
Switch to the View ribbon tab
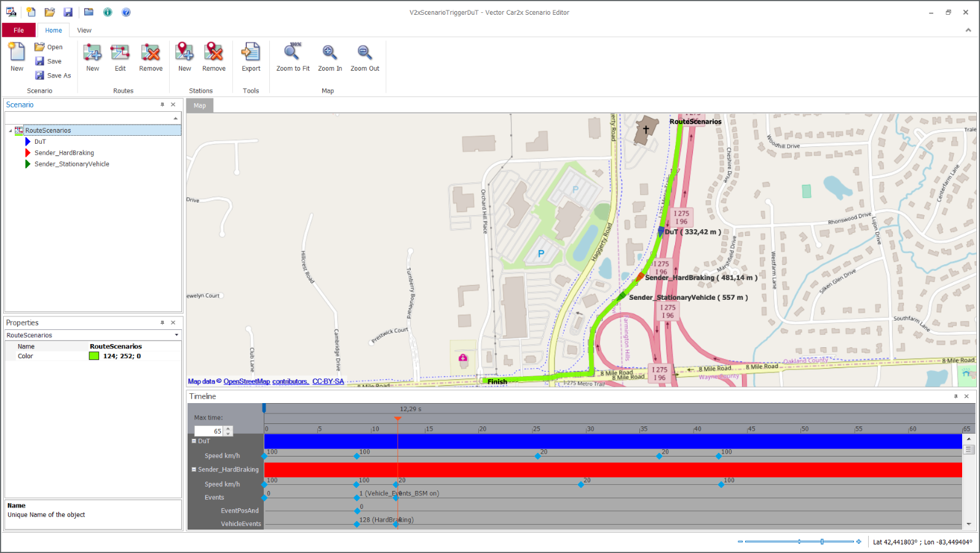pyautogui.click(x=84, y=30)
